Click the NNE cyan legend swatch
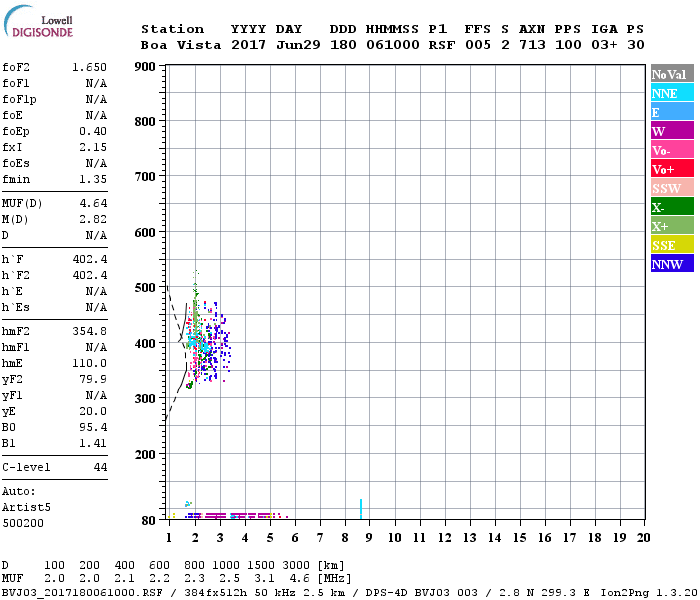The image size is (700, 600). (672, 93)
